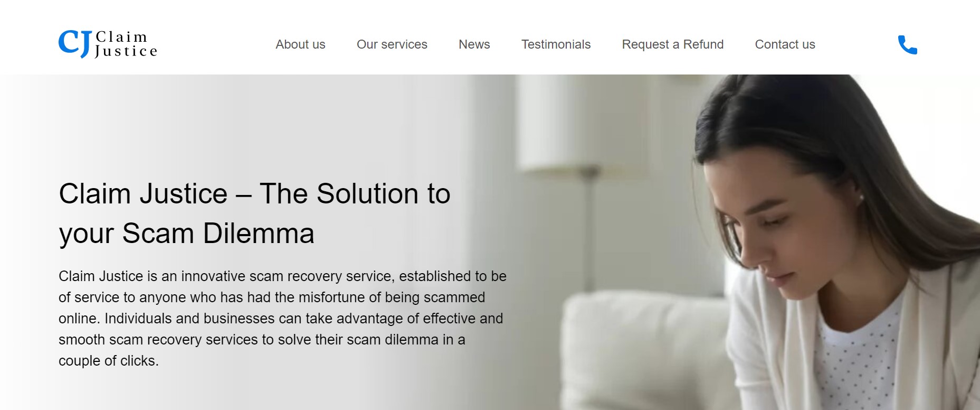Click the blue phone call icon

[x=907, y=45]
